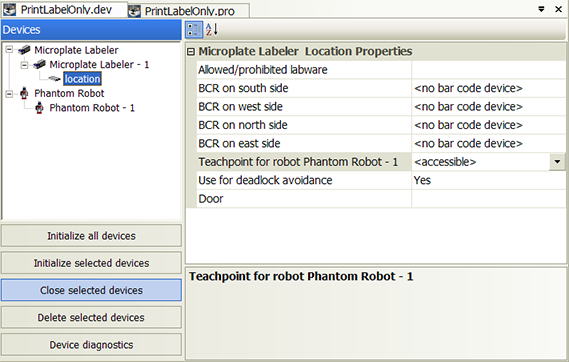The width and height of the screenshot is (569, 362).
Task: Click the Alphabetical sort A-Z icon
Action: point(212,29)
